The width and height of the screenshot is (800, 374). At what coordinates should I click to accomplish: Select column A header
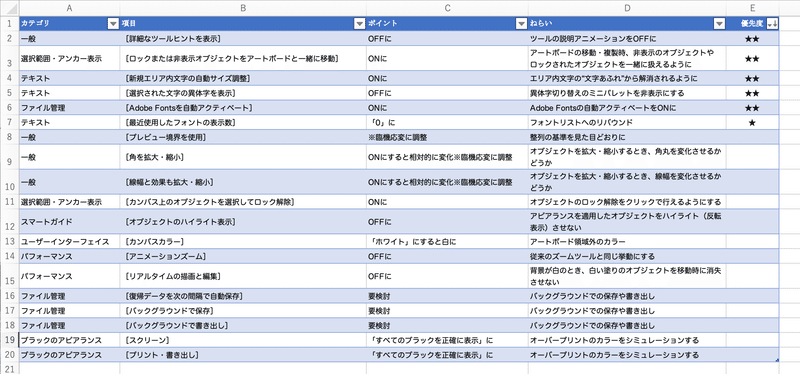point(69,8)
